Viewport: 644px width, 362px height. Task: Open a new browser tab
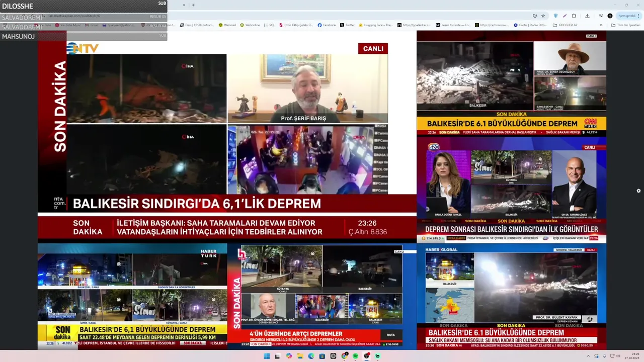(x=193, y=5)
